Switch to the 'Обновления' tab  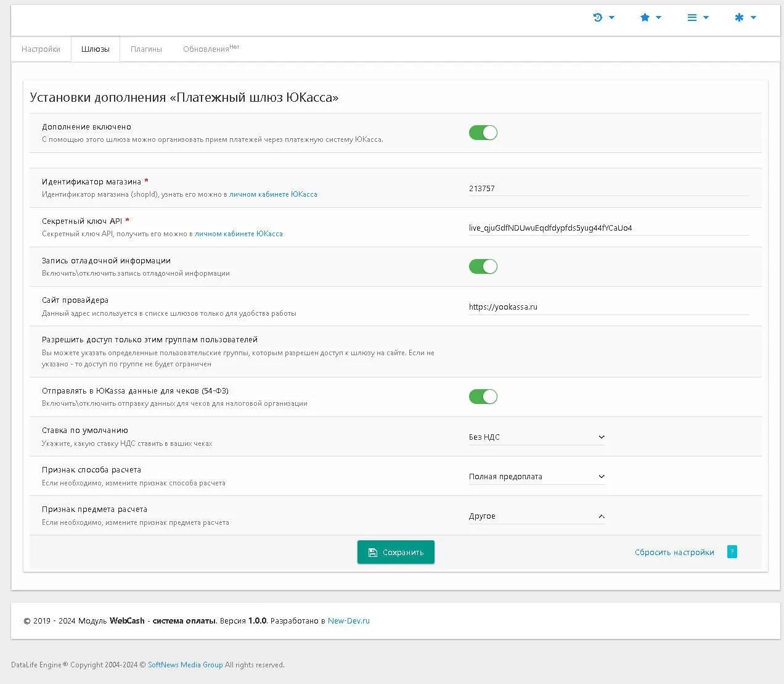point(211,49)
